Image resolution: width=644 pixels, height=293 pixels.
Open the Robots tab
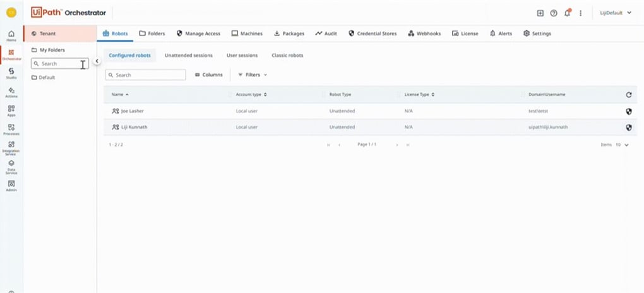point(116,33)
